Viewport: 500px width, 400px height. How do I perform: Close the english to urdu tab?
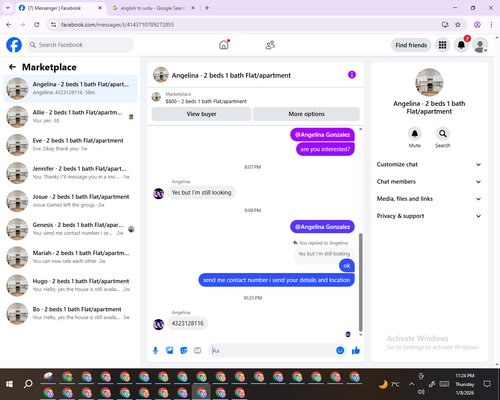click(193, 8)
